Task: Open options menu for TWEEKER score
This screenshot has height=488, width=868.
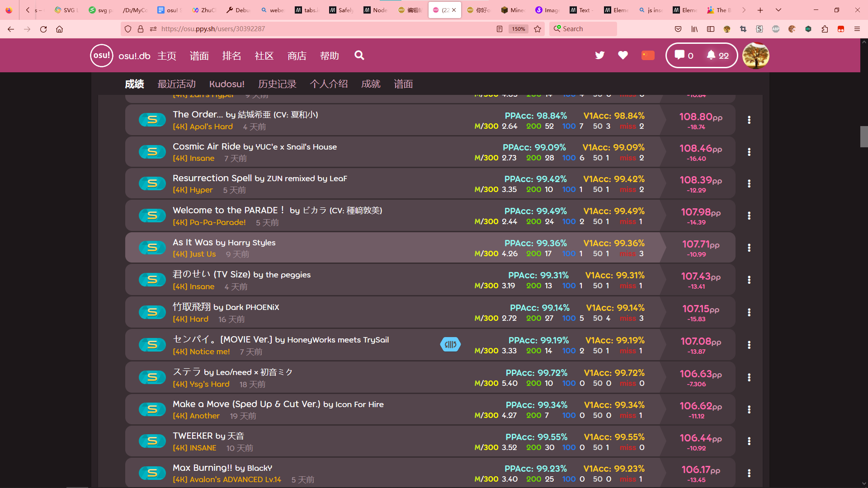Action: [749, 441]
